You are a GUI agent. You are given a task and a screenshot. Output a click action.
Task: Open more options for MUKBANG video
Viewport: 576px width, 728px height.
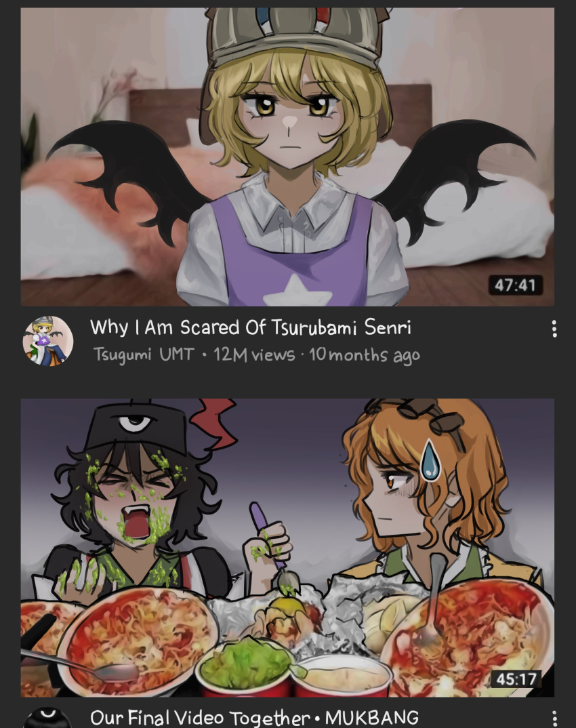pyautogui.click(x=554, y=719)
